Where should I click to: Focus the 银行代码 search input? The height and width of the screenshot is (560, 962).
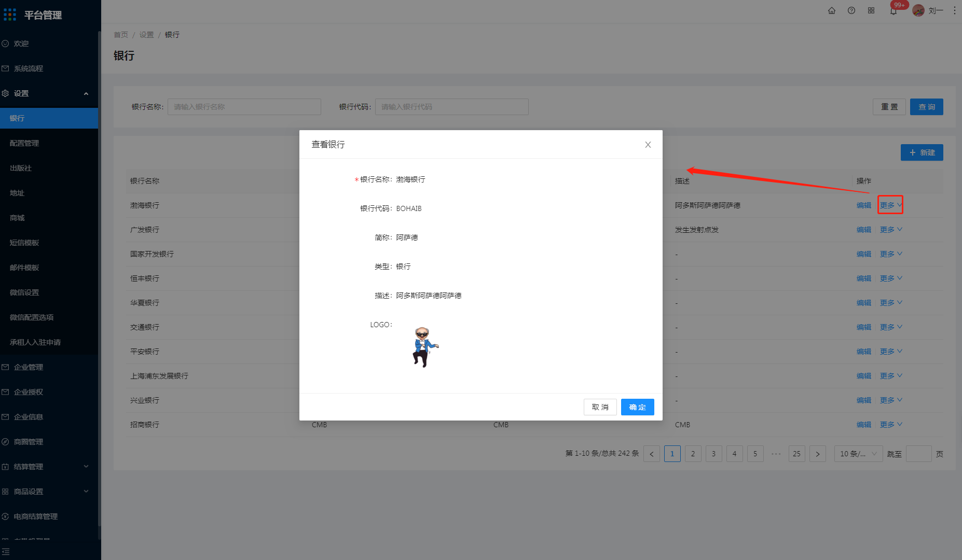[451, 107]
